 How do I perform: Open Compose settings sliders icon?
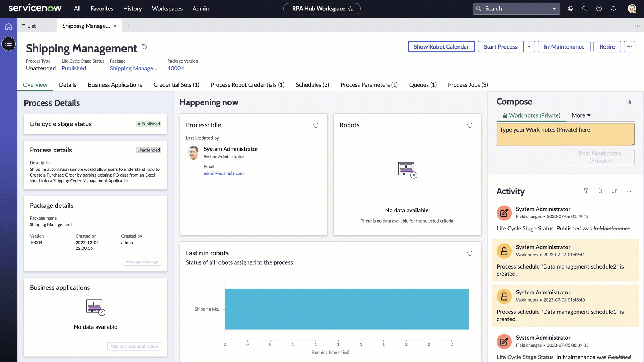click(x=629, y=101)
